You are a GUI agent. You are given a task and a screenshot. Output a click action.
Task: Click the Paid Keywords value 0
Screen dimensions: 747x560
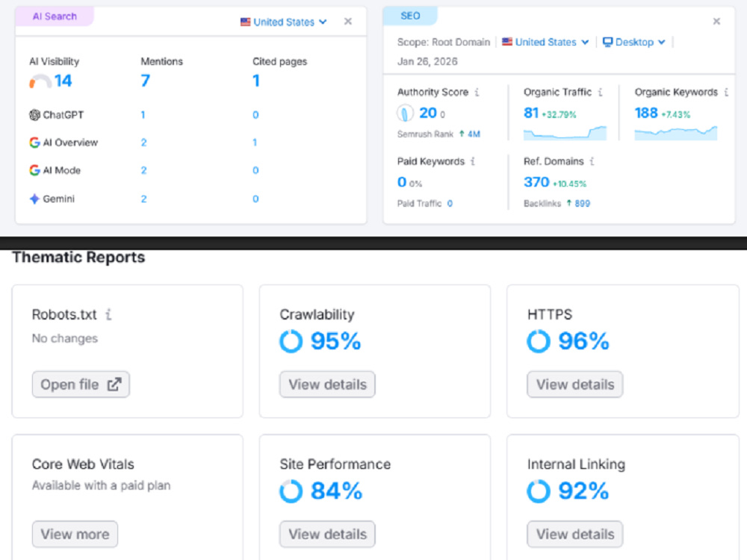tap(402, 182)
